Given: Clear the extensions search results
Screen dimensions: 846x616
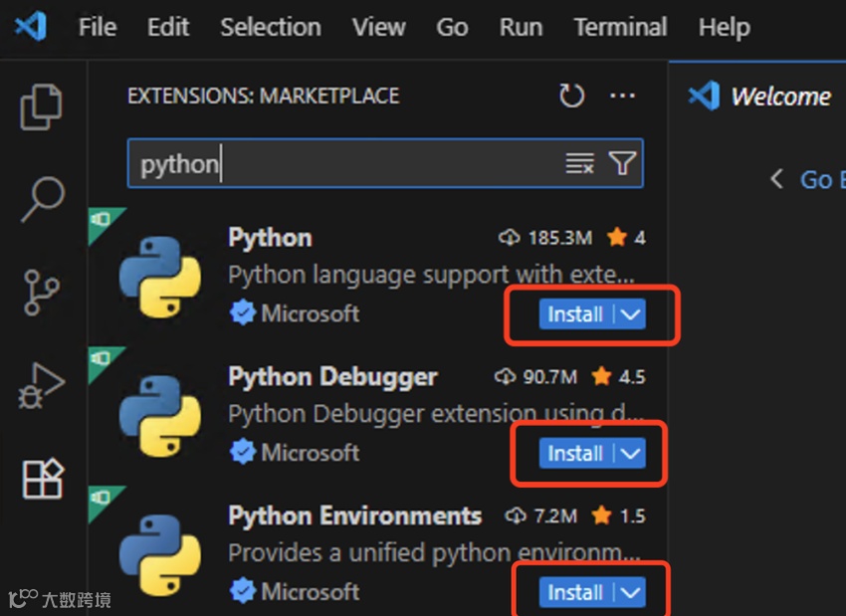Looking at the screenshot, I should 579,164.
